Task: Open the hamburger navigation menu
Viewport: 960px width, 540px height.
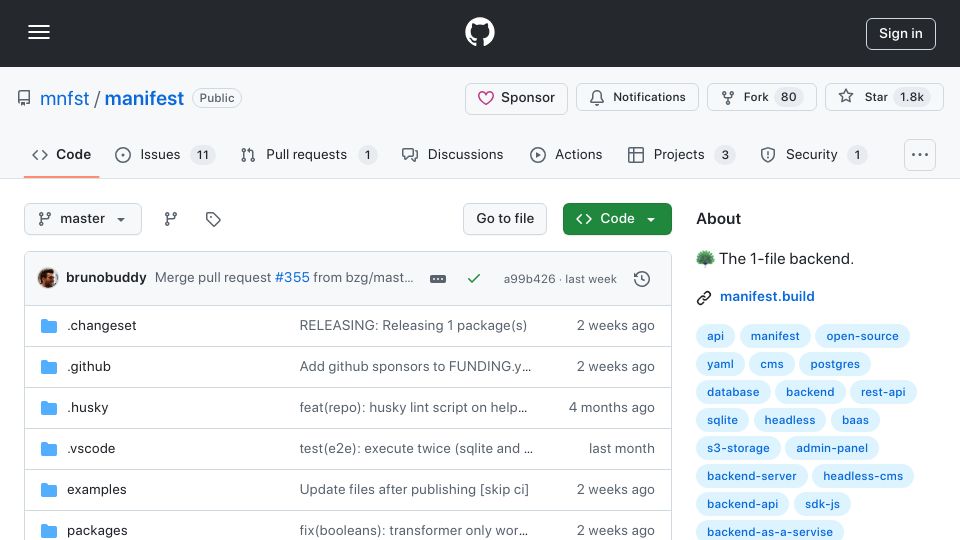Action: point(39,32)
